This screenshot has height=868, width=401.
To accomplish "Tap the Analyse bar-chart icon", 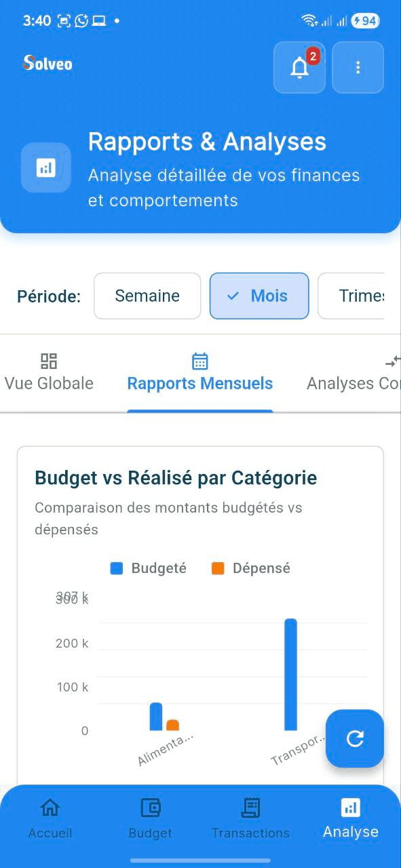I will [350, 807].
